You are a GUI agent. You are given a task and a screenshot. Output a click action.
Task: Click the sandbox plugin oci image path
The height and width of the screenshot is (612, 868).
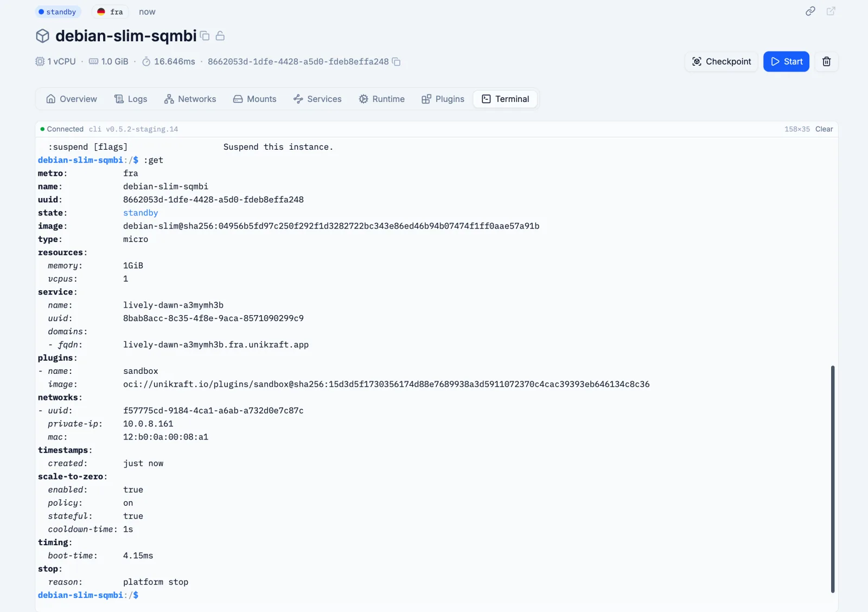click(x=386, y=384)
